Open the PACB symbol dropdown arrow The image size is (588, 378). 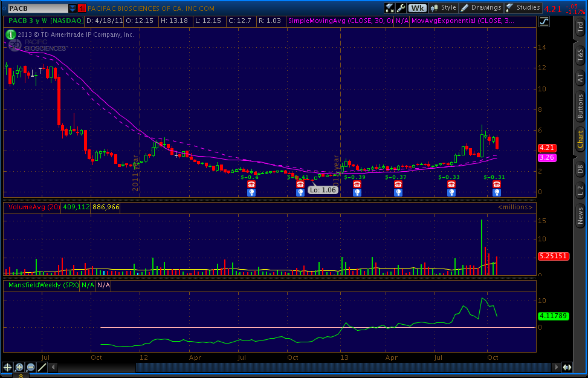coord(73,8)
